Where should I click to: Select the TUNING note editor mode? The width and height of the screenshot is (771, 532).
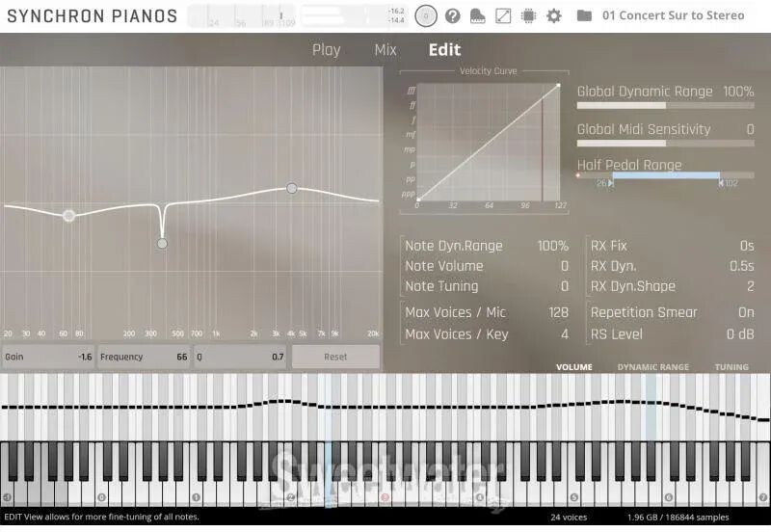[731, 367]
